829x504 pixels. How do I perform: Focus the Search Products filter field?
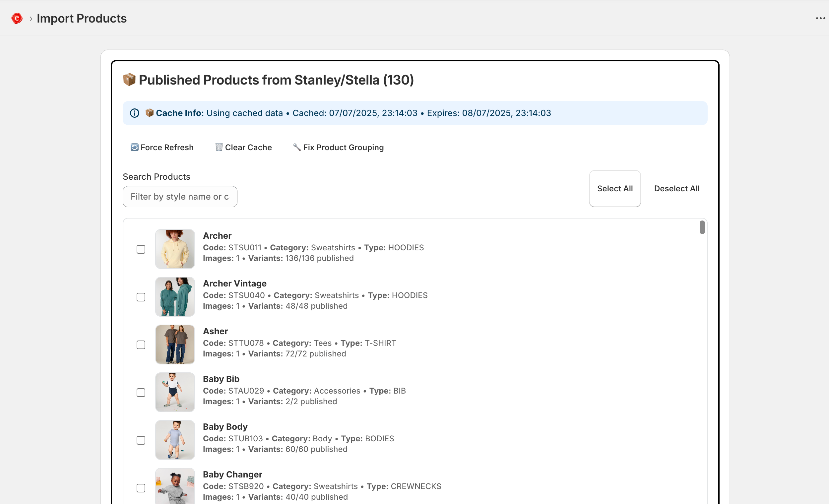(180, 197)
